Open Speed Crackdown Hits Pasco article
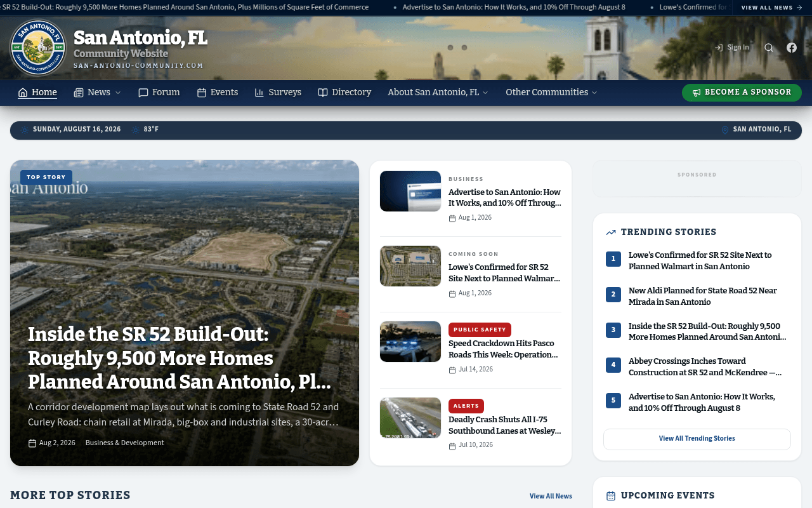 coord(505,349)
